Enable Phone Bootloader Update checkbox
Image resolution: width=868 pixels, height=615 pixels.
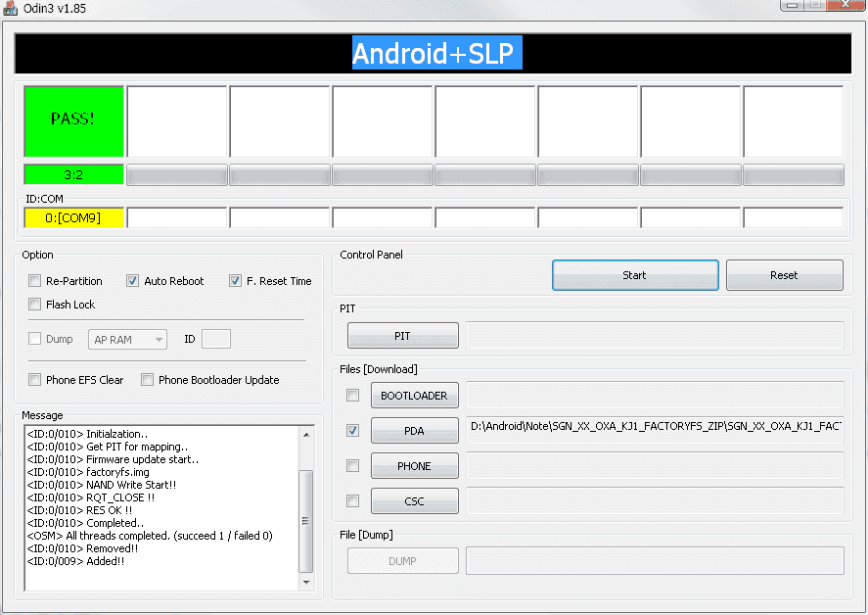pyautogui.click(x=147, y=380)
